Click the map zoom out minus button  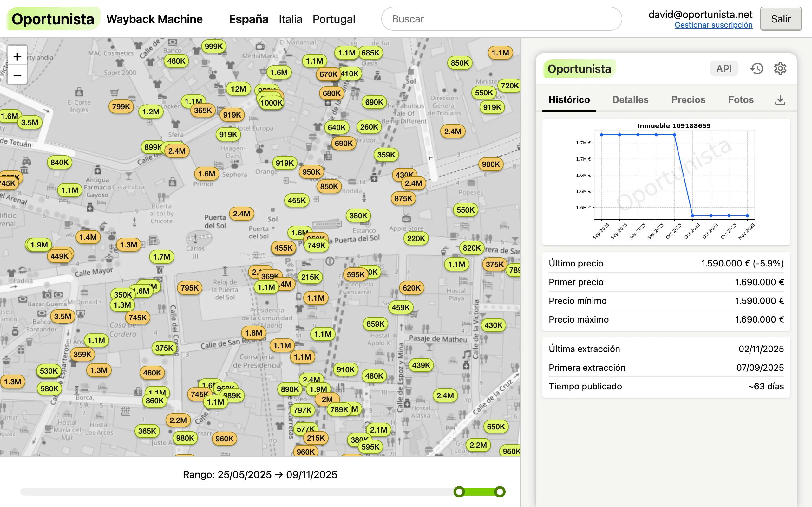[x=17, y=75]
